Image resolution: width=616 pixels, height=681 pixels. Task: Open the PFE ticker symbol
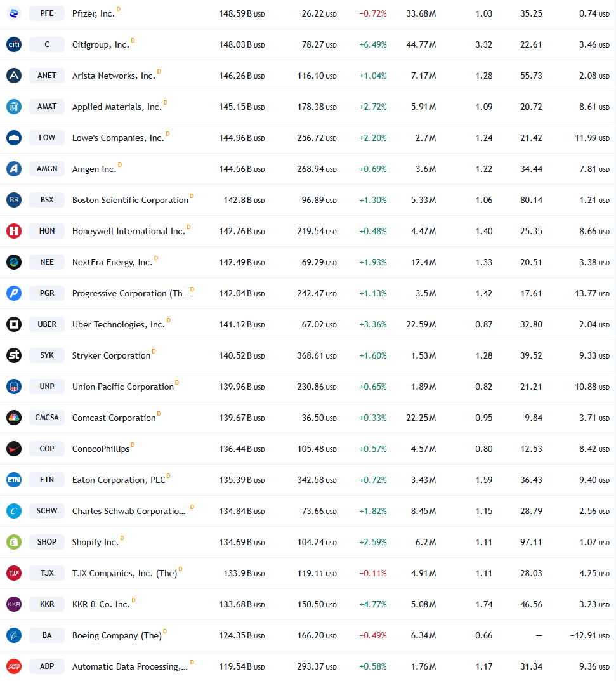47,13
